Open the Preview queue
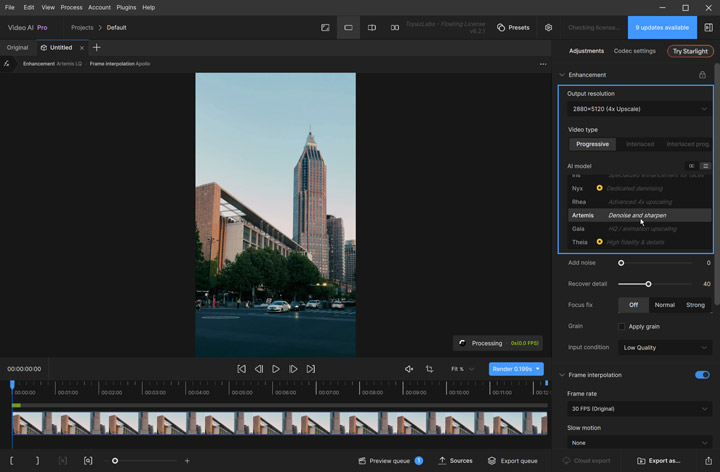The height and width of the screenshot is (472, 720). click(x=390, y=461)
